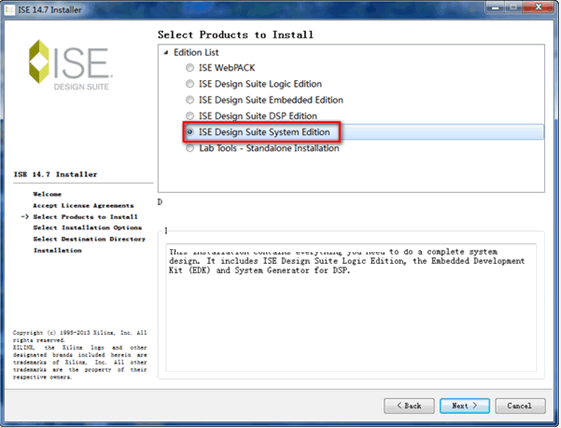Click the Next button
This screenshot has height=428, width=561.
(464, 406)
